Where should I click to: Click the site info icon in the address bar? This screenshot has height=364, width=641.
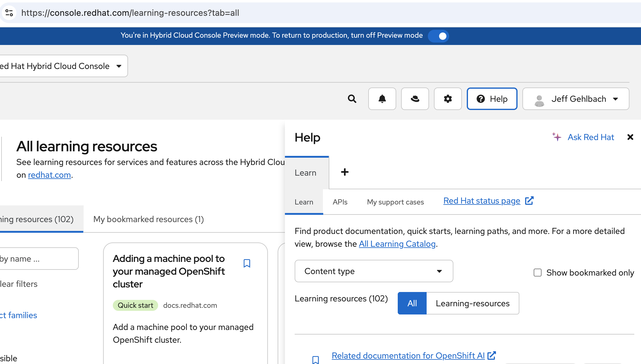(x=9, y=13)
